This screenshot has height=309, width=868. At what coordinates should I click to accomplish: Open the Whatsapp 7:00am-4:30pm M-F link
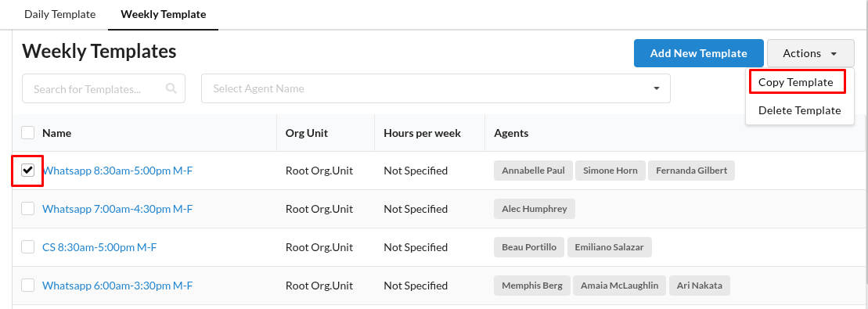pos(117,209)
